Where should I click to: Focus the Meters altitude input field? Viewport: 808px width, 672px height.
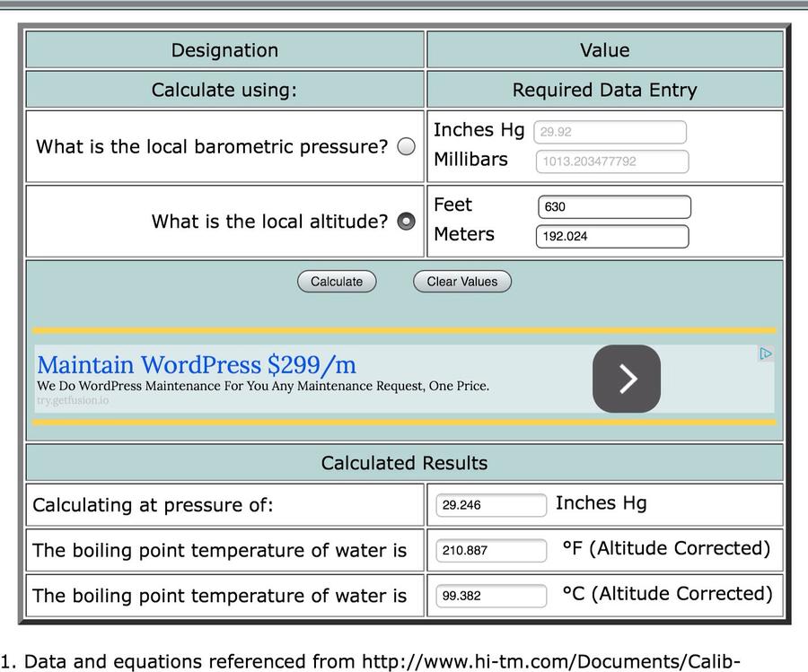pyautogui.click(x=612, y=237)
